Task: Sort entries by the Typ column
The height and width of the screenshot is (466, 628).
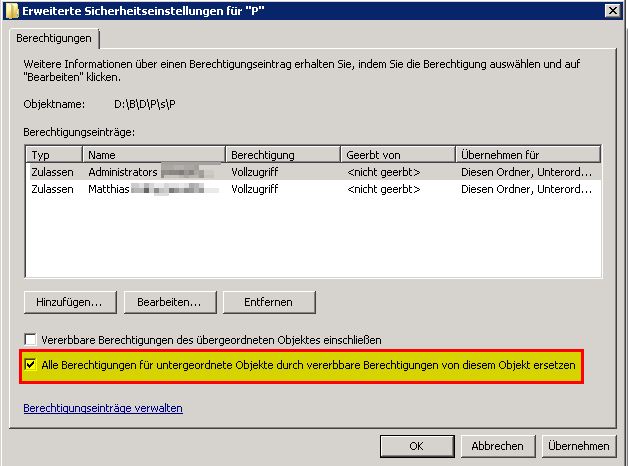Action: tap(54, 155)
